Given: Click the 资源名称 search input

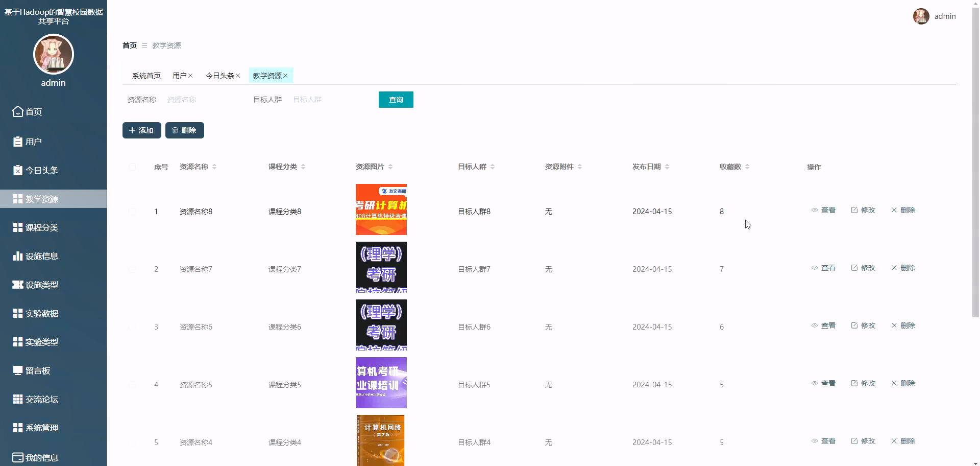Looking at the screenshot, I should (202, 100).
